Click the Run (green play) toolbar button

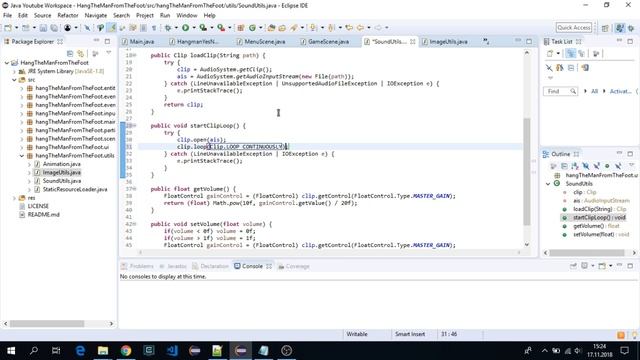[x=185, y=28]
